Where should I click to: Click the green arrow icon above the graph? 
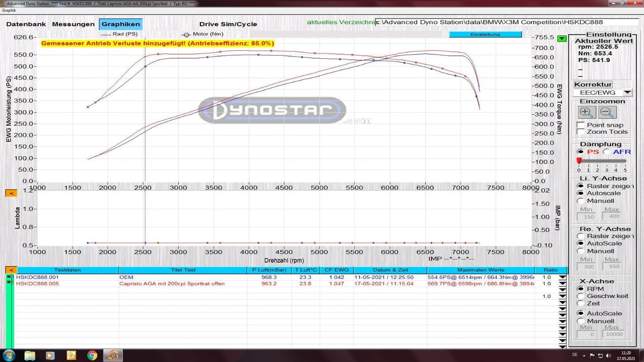(561, 38)
